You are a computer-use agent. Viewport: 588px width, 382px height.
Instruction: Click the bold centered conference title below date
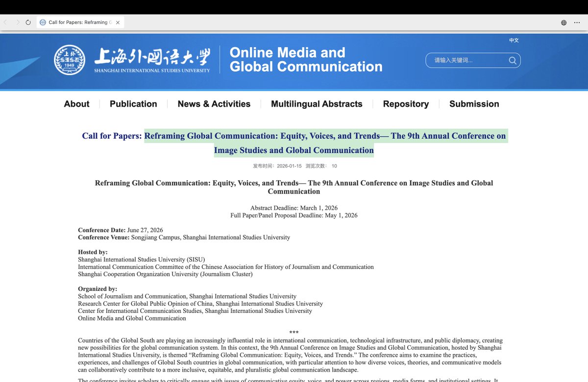[x=294, y=187]
